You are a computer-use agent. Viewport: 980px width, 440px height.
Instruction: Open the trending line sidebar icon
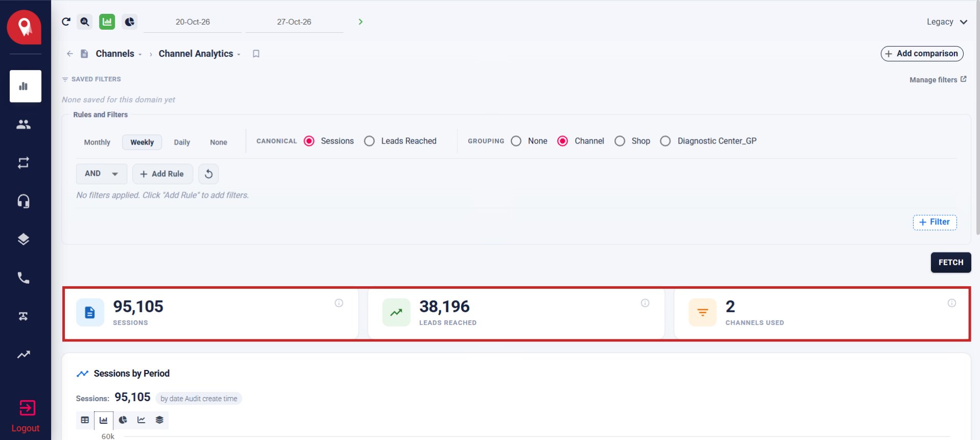pyautogui.click(x=23, y=354)
